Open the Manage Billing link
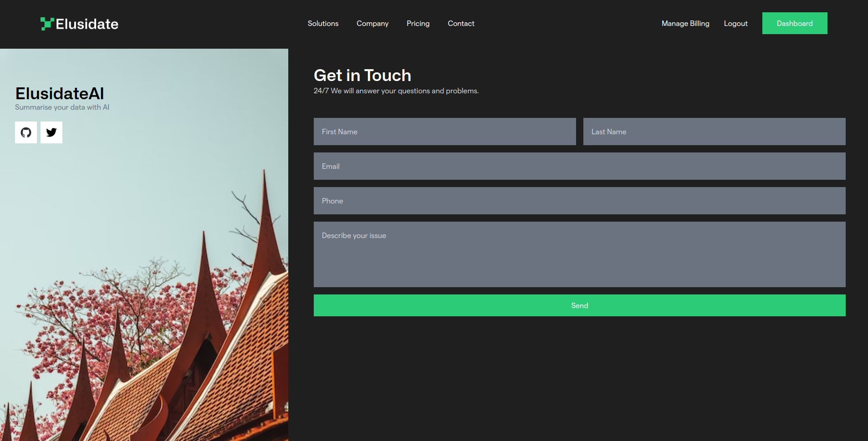The height and width of the screenshot is (441, 868). tap(685, 23)
